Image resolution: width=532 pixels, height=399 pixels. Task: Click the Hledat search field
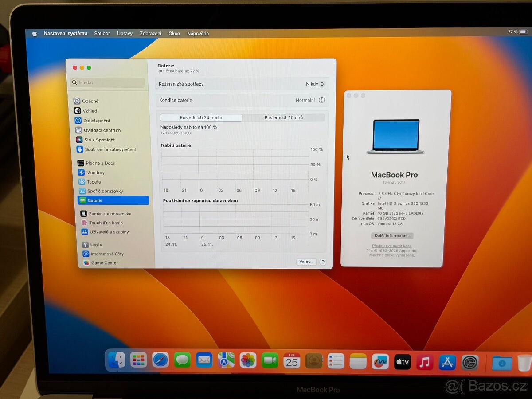106,82
